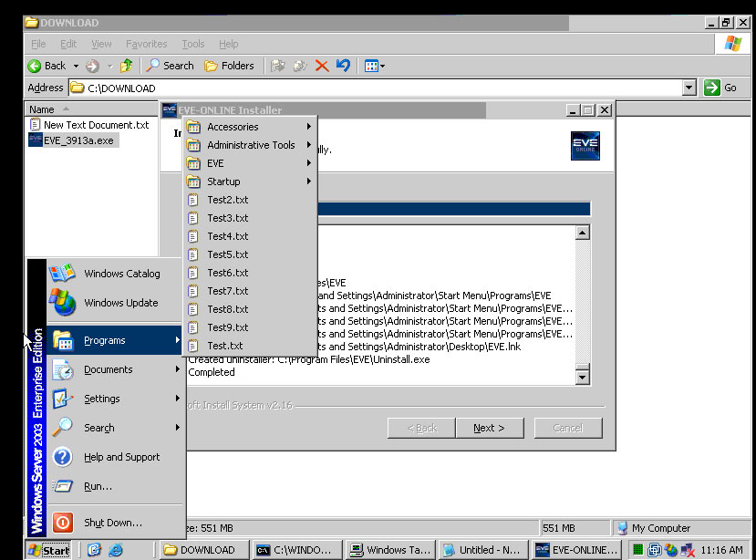Click the red Delete X icon

click(322, 66)
